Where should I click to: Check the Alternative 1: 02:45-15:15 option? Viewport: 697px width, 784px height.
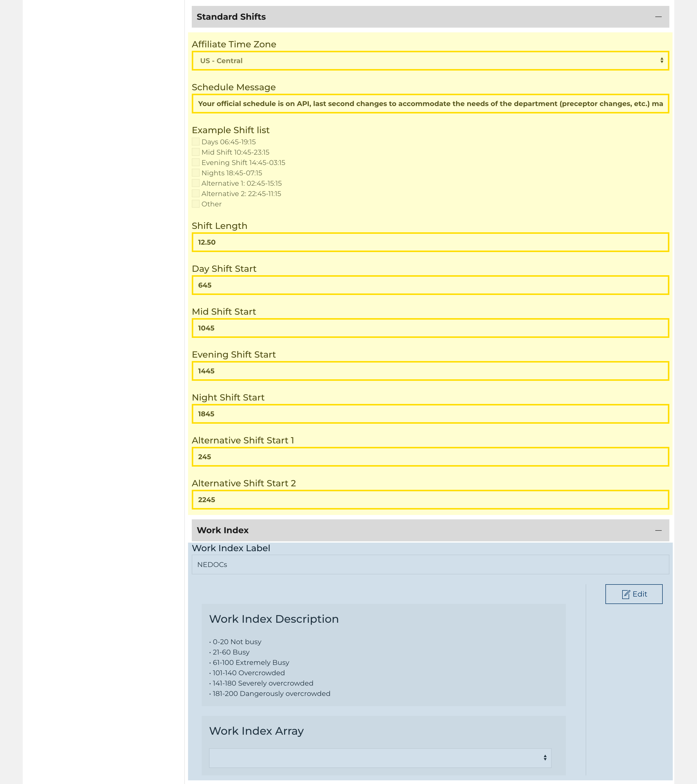click(x=196, y=183)
